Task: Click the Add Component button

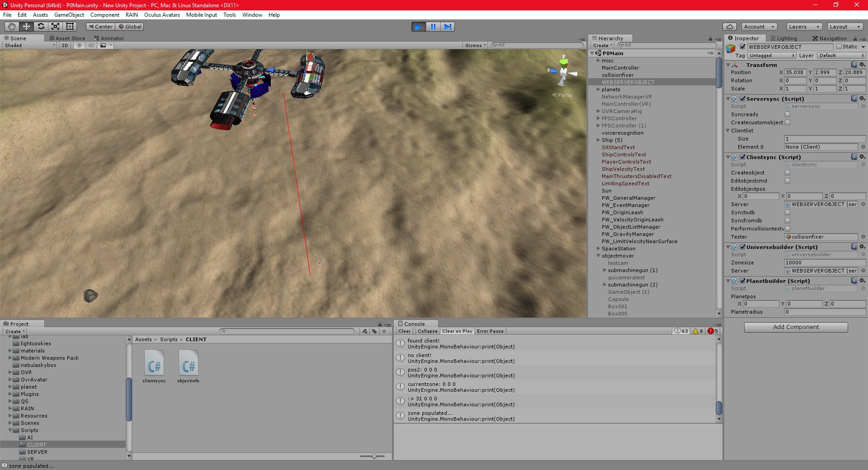Action: coord(796,327)
